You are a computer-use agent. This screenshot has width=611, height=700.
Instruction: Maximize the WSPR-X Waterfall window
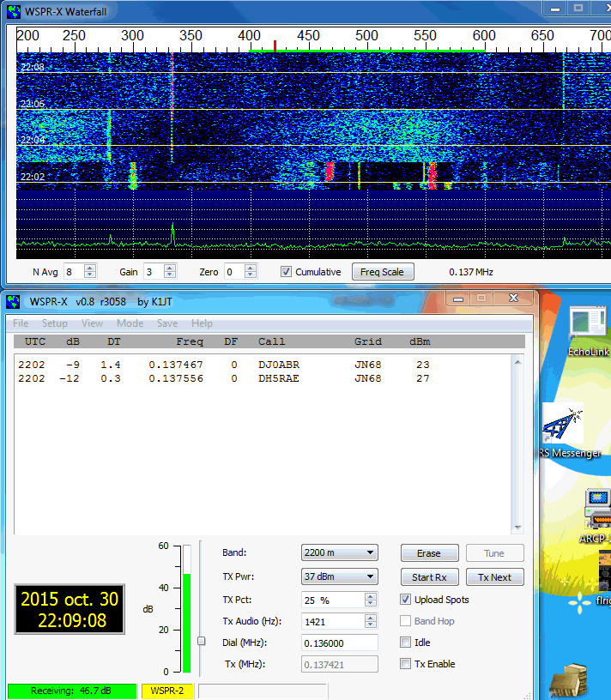[x=578, y=8]
